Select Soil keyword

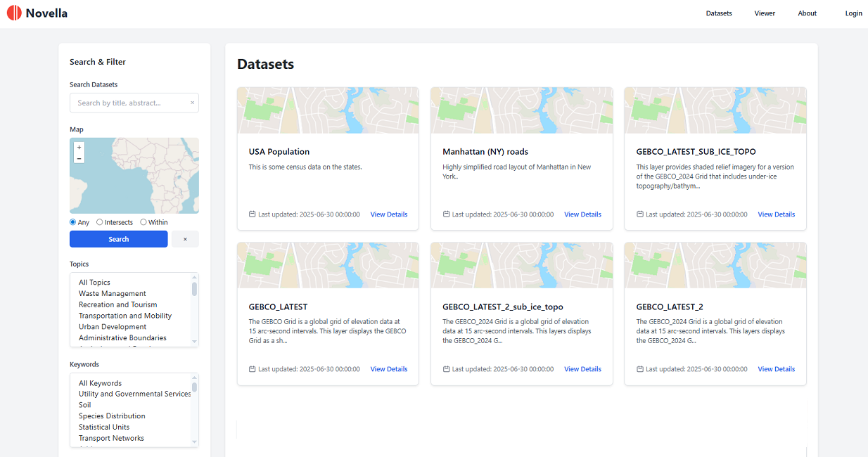coord(84,405)
